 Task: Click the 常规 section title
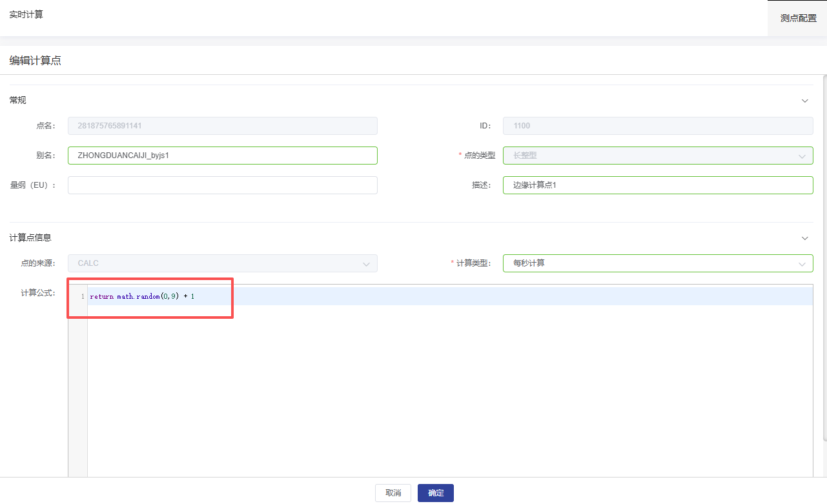click(17, 100)
